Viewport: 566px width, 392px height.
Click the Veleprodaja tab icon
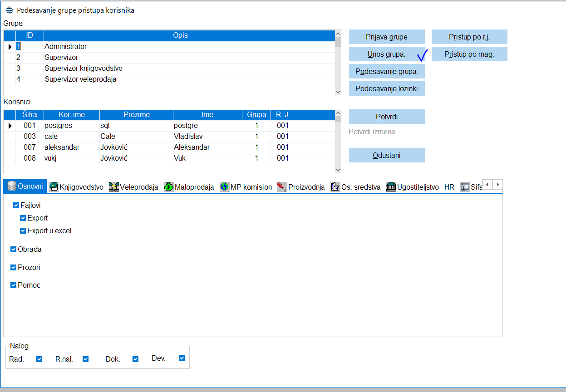tap(113, 187)
